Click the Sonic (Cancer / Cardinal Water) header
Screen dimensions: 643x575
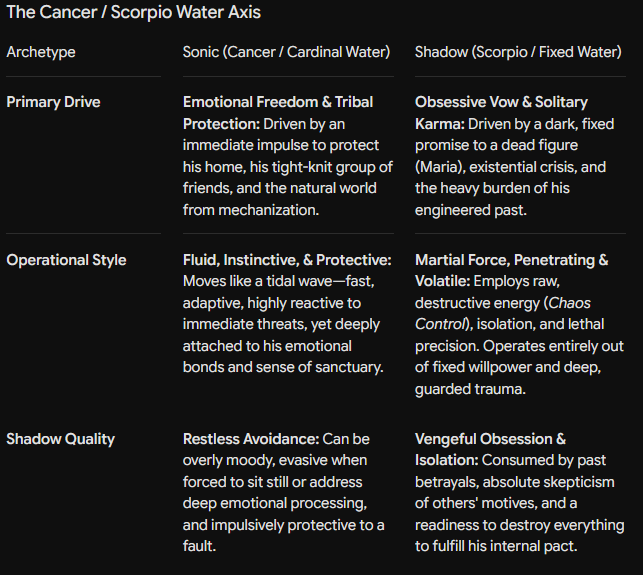point(286,52)
